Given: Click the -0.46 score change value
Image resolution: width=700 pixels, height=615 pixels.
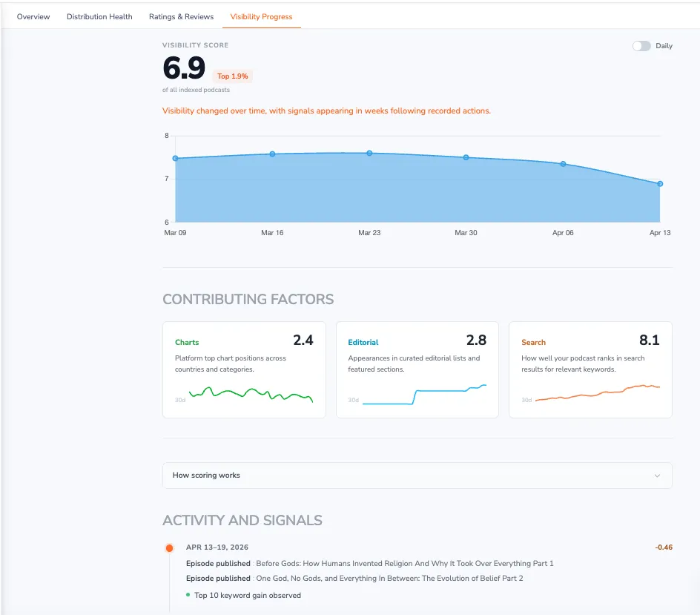Looking at the screenshot, I should [662, 547].
